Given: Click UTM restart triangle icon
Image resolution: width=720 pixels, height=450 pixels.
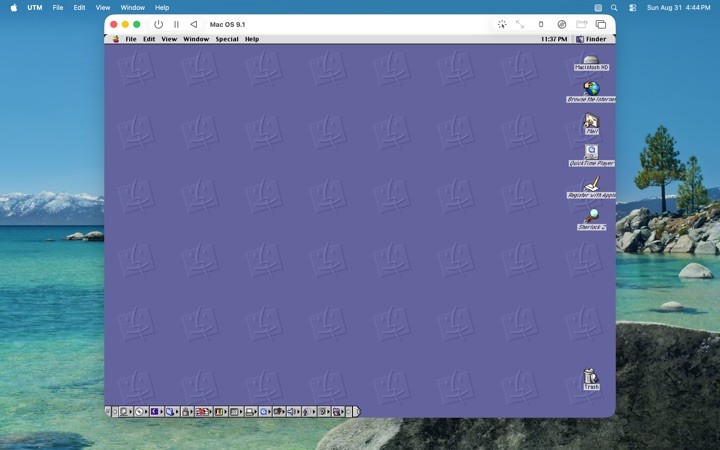Looking at the screenshot, I should point(194,24).
